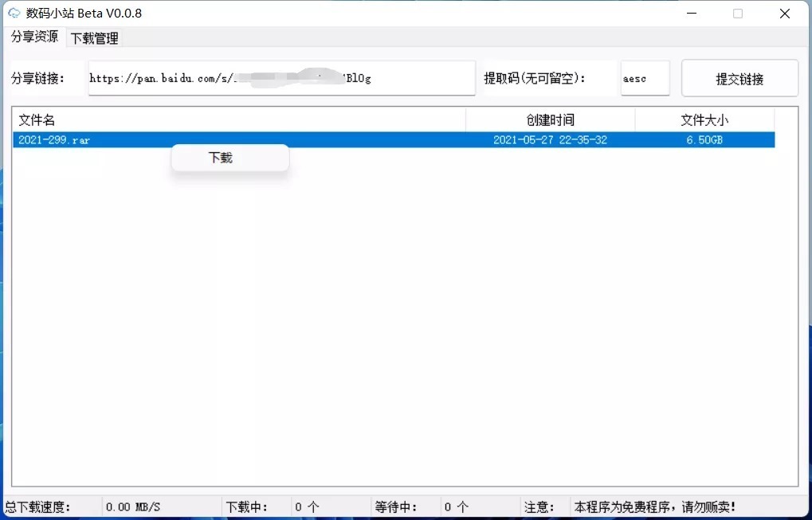Click the cloud app icon in title bar

click(14, 14)
